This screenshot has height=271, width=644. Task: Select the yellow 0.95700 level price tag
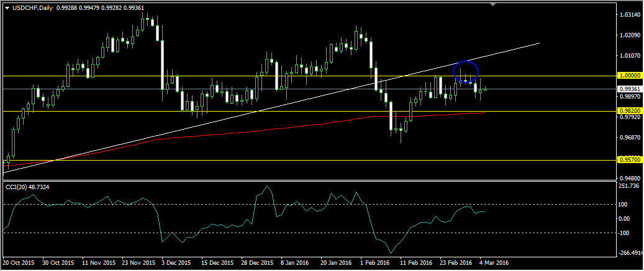630,160
